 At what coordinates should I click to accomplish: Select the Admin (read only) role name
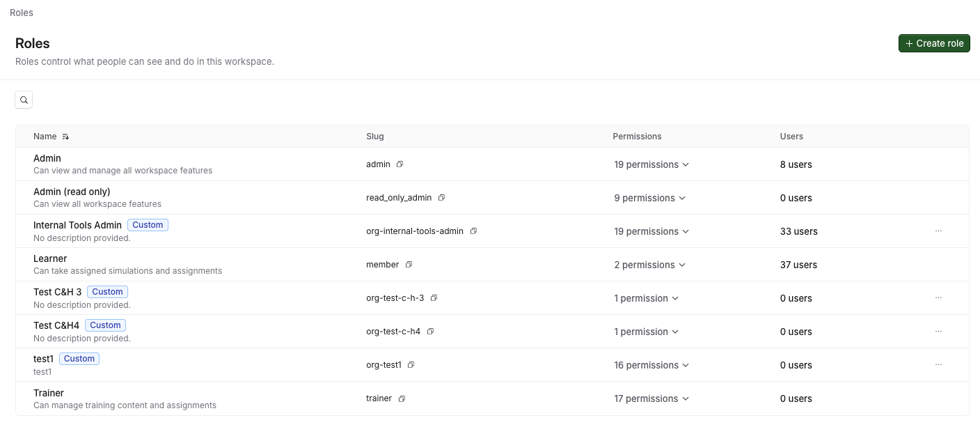coord(72,192)
